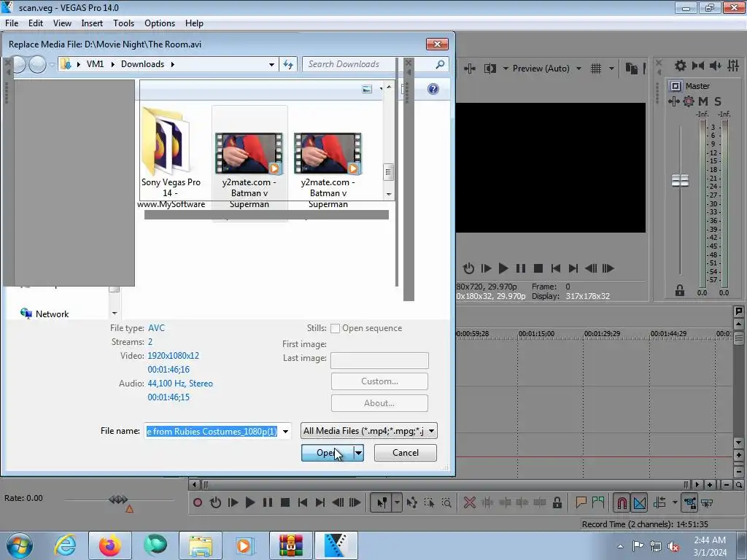Expand the Preview (Auto) quality dropdown
747x560 pixels.
coord(578,69)
